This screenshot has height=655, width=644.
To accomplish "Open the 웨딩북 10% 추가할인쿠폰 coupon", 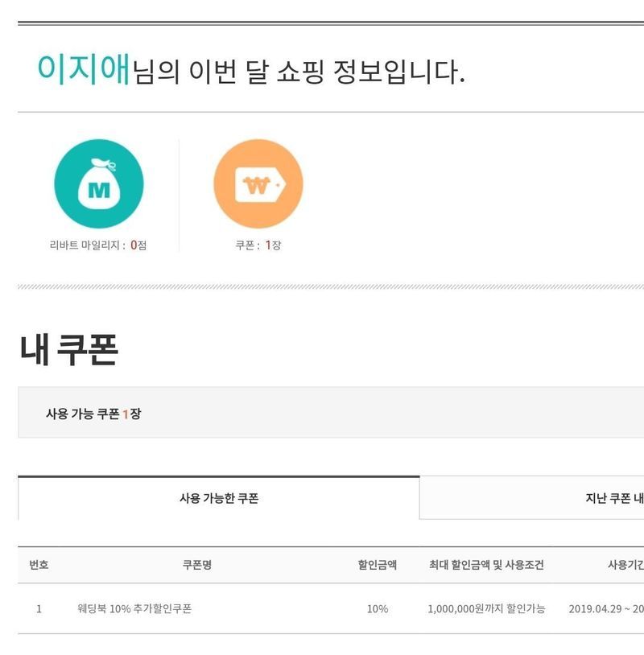I will click(x=134, y=609).
